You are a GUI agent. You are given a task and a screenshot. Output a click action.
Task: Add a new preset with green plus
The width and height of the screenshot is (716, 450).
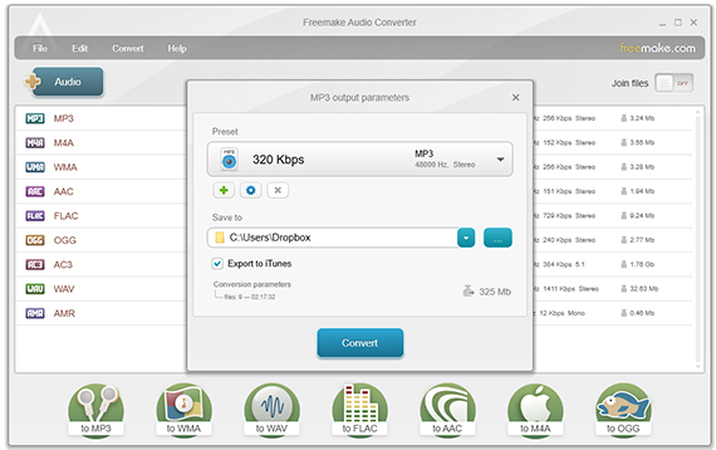[x=222, y=190]
